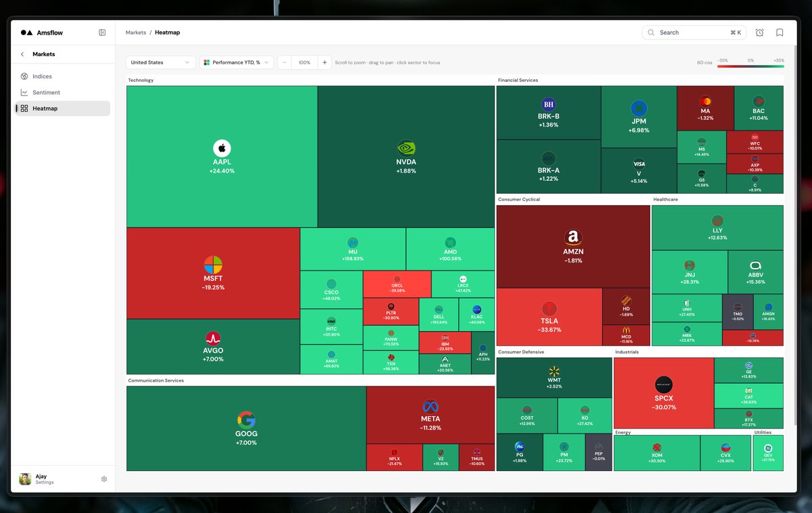812x513 pixels.
Task: Click the V Visa logo tile
Action: point(639,171)
